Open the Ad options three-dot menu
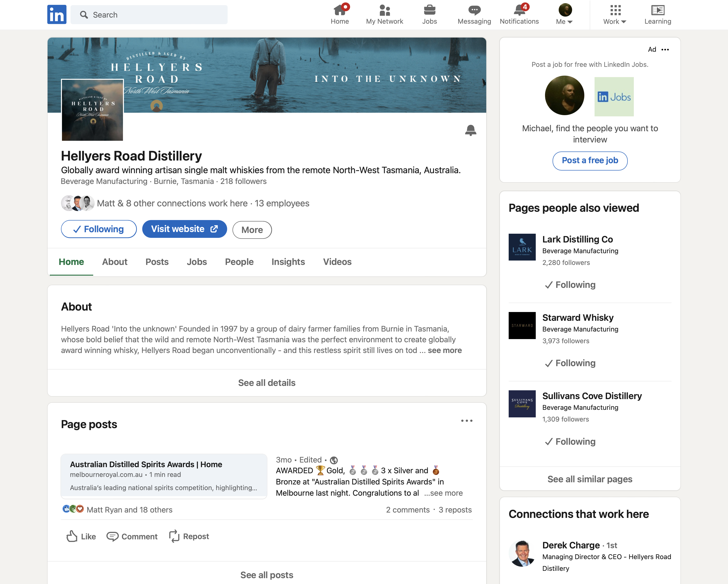The height and width of the screenshot is (584, 728). (x=665, y=50)
